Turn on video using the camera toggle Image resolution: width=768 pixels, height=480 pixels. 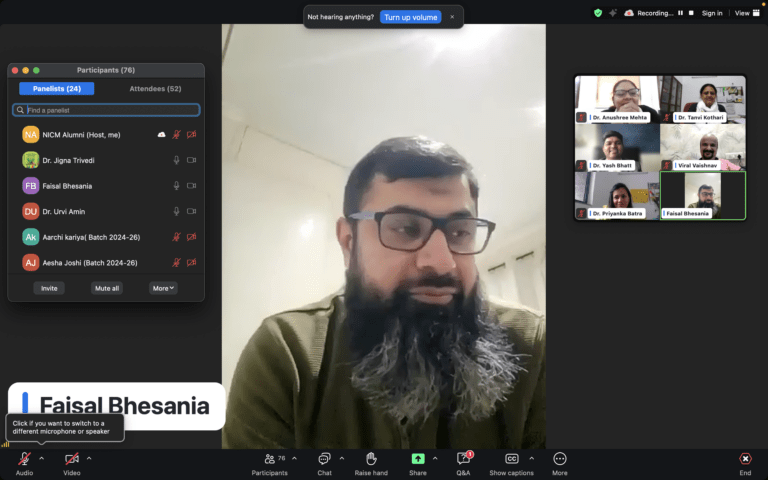tap(72, 458)
